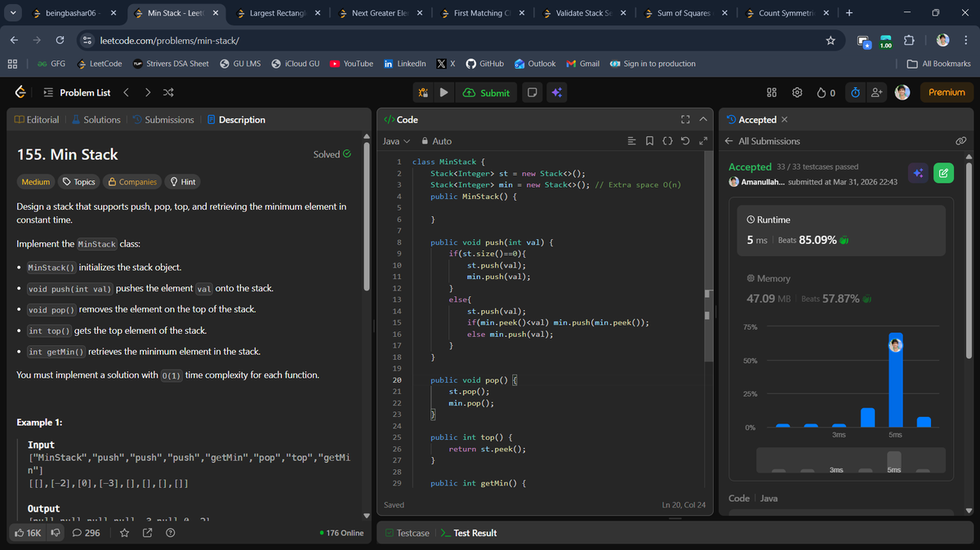The width and height of the screenshot is (980, 550).
Task: Switch to the Editorial tab
Action: coord(37,120)
